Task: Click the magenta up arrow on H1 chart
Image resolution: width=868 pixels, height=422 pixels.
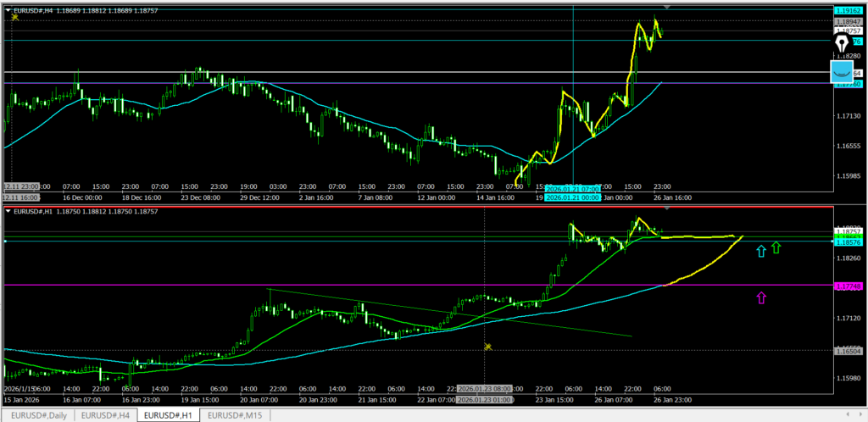Action: (x=761, y=297)
